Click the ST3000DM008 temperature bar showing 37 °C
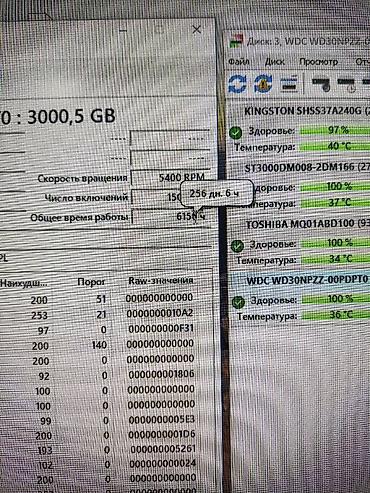This screenshot has width=370, height=493. coord(336,202)
